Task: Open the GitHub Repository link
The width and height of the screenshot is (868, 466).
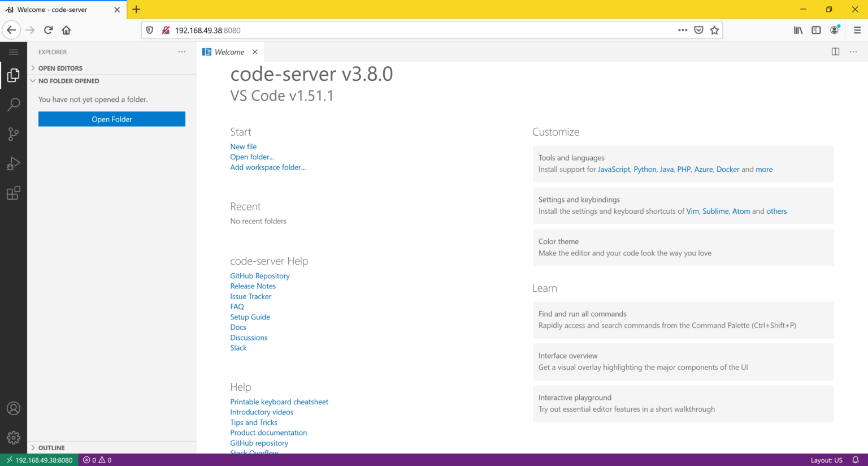Action: tap(260, 275)
